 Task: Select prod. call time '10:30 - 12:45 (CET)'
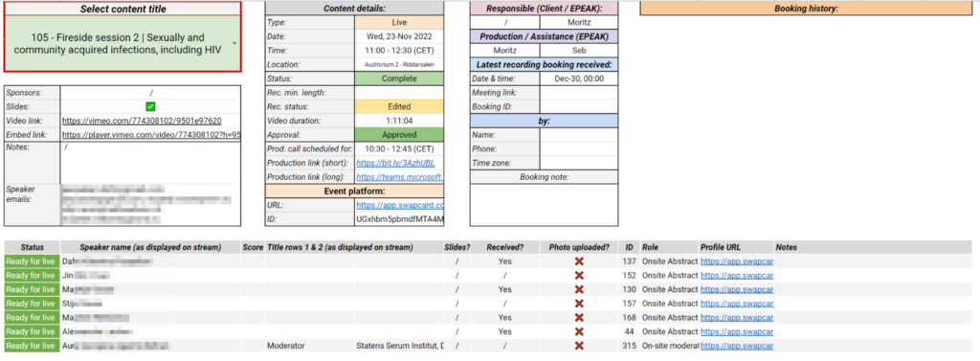tap(399, 149)
